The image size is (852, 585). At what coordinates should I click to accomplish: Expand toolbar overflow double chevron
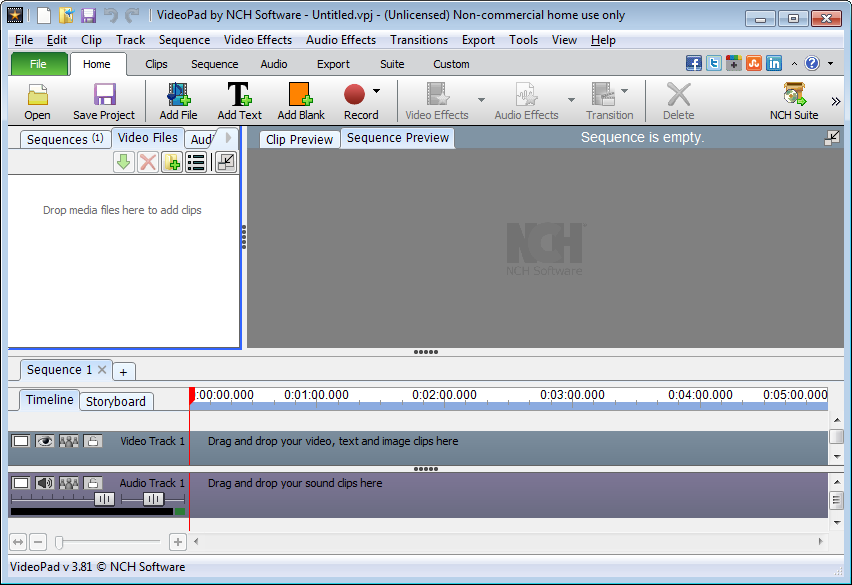[836, 101]
